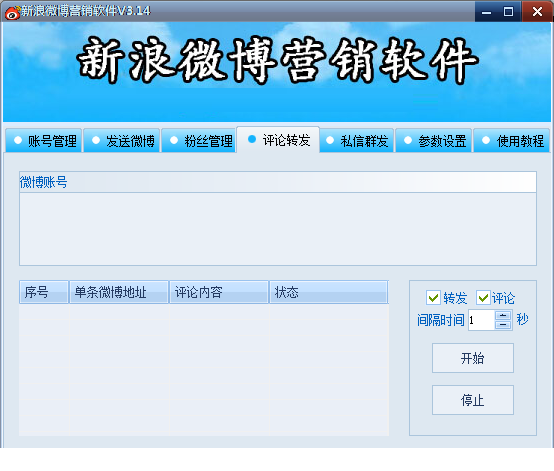Switch to the 发送微博 tab
554x471 pixels.
tap(122, 141)
